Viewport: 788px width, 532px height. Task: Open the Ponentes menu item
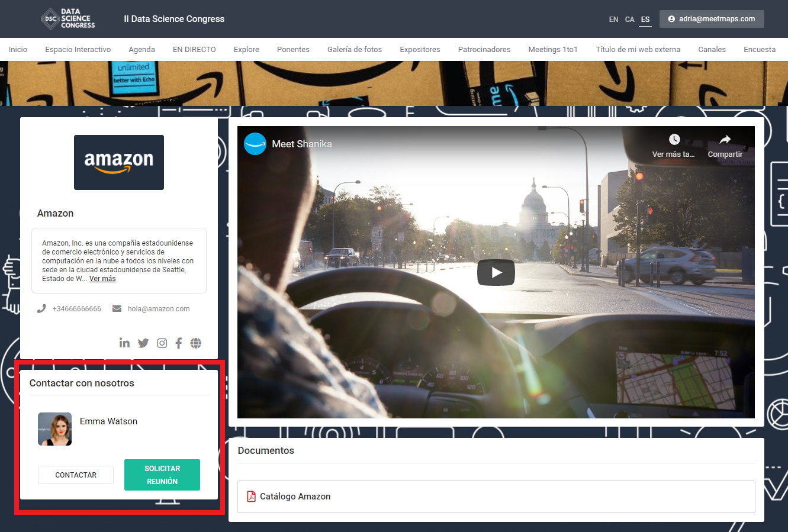[293, 49]
